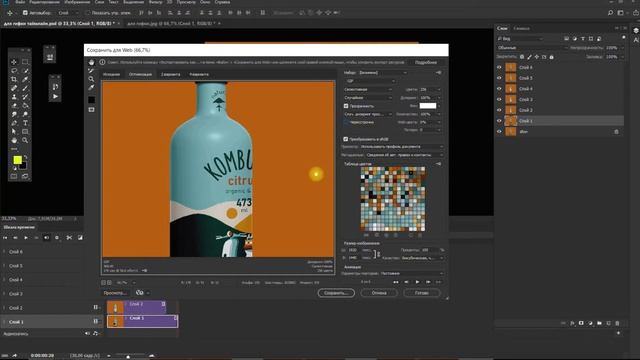The image size is (640, 360).
Task: Click the yellow foreground color swatch
Action: pos(18,160)
